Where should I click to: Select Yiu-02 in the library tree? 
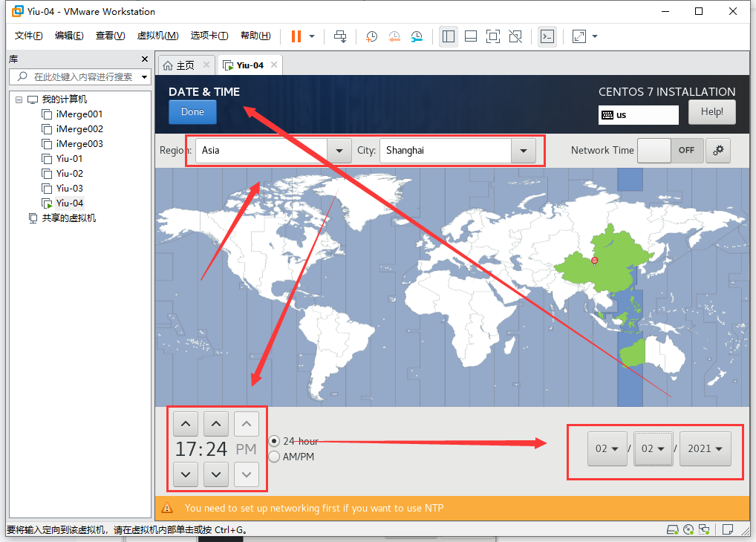(x=62, y=174)
